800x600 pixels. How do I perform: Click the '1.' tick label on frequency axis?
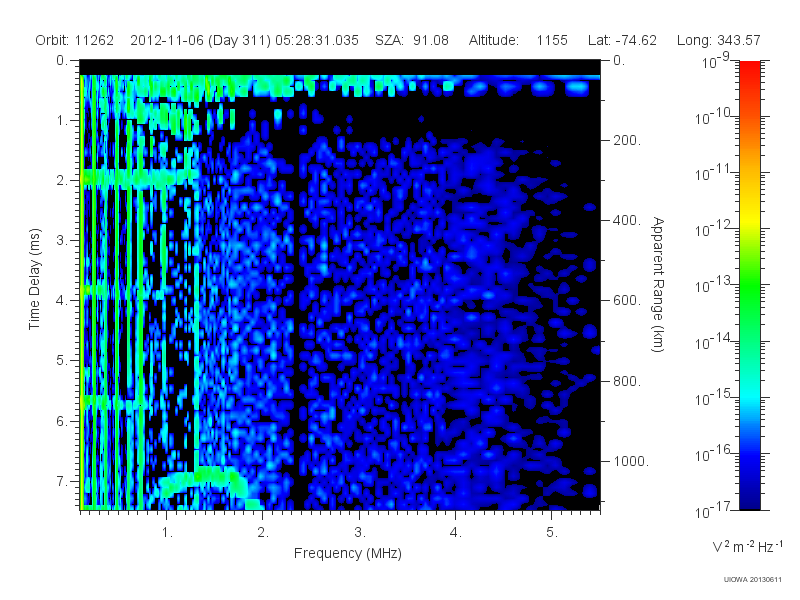pos(167,533)
